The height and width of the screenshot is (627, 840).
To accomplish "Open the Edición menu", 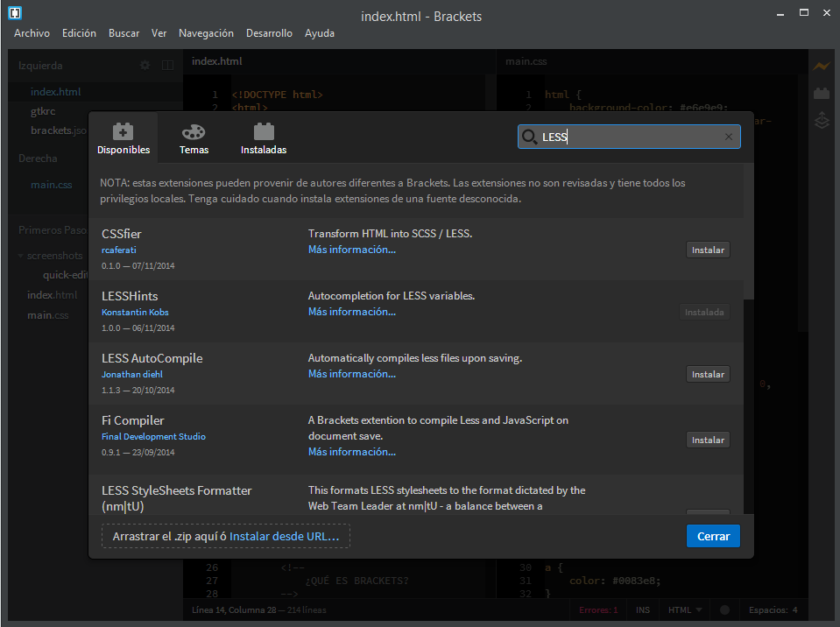I will pyautogui.click(x=79, y=33).
